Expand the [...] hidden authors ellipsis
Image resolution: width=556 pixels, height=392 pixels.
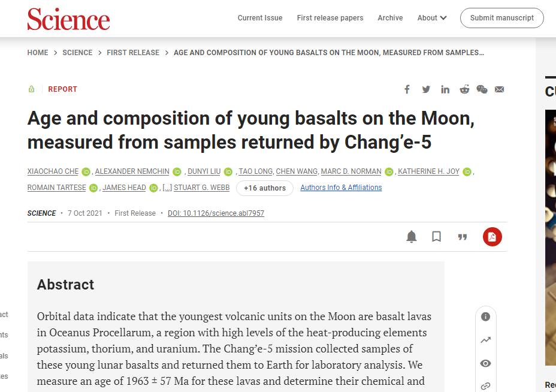(167, 187)
